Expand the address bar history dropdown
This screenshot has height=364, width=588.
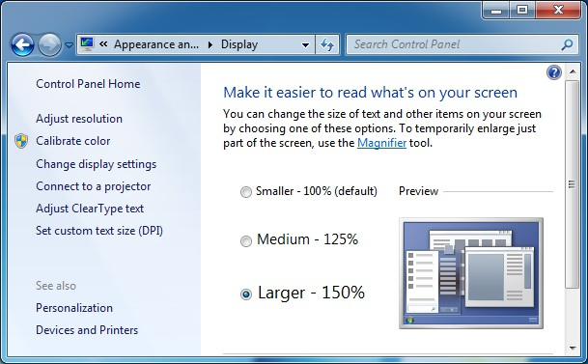click(306, 45)
